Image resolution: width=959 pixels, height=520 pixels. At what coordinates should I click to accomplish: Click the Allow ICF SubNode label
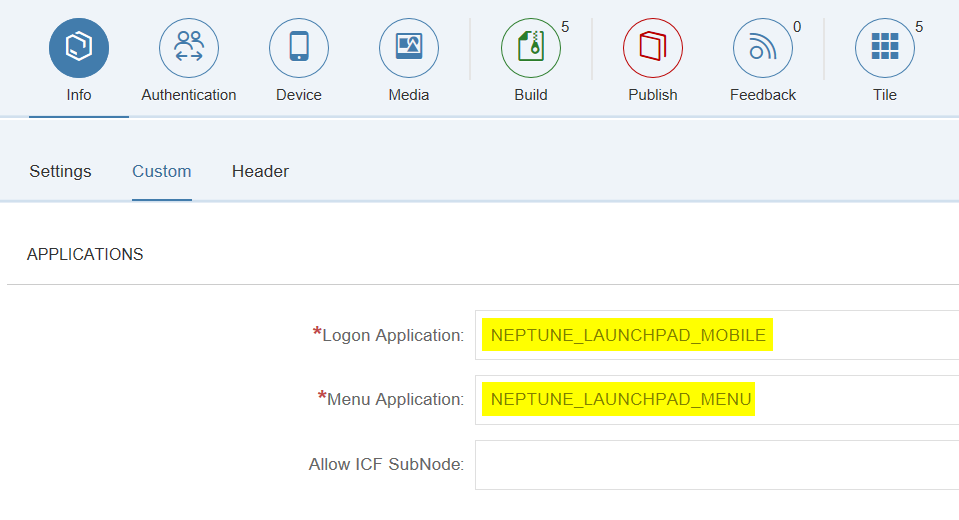pyautogui.click(x=387, y=464)
